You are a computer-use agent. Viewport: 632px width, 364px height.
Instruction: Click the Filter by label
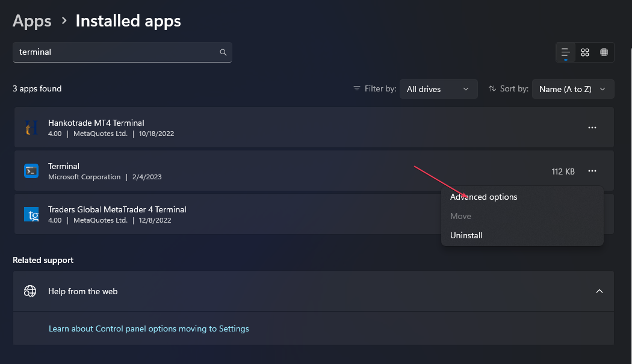(380, 88)
